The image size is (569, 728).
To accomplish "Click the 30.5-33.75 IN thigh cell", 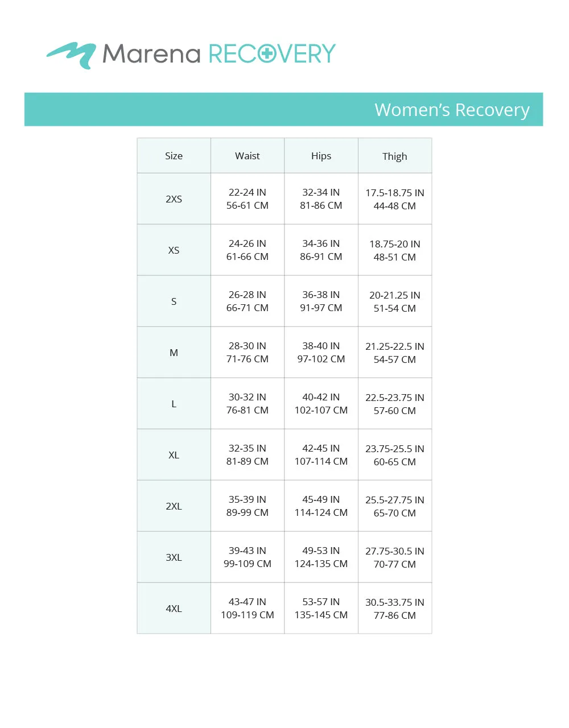I will click(395, 609).
